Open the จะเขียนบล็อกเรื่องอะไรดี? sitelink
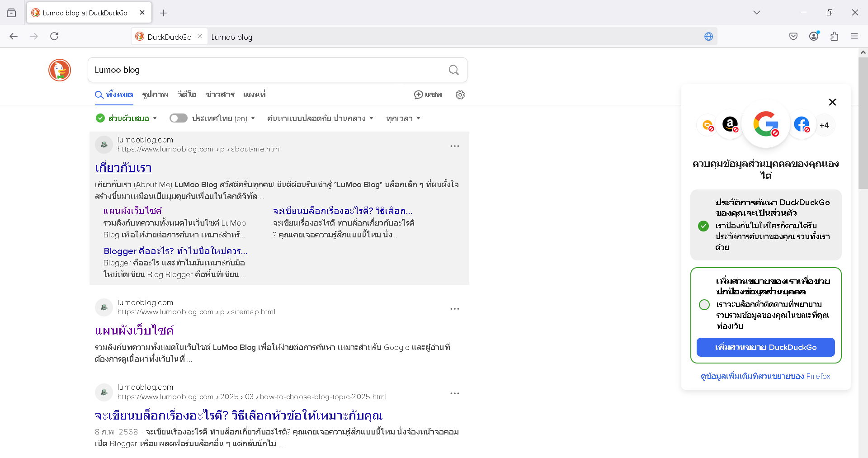The width and height of the screenshot is (868, 458). [x=343, y=211]
